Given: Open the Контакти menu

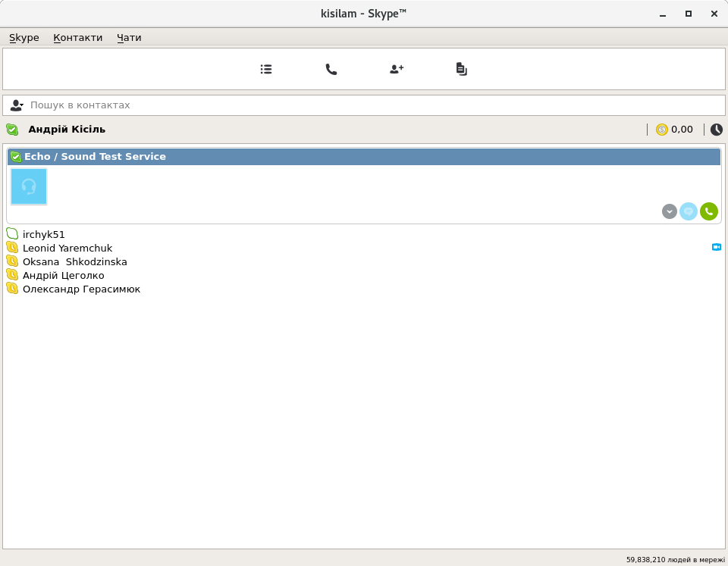Looking at the screenshot, I should pos(77,37).
